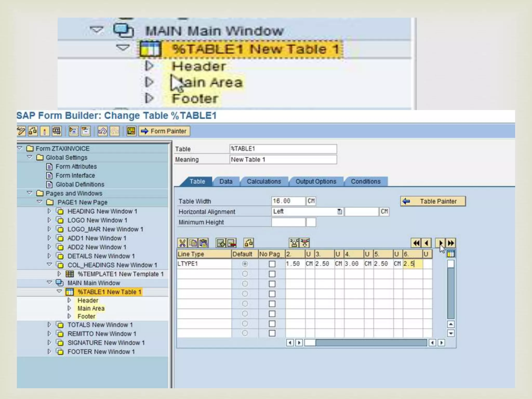Click the paste clipboard icon in table toolbar

point(203,243)
